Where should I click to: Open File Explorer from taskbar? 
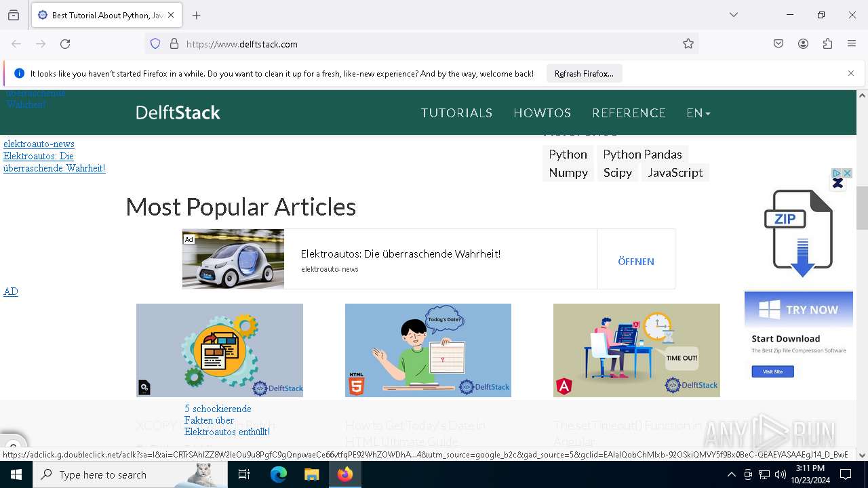pos(311,474)
